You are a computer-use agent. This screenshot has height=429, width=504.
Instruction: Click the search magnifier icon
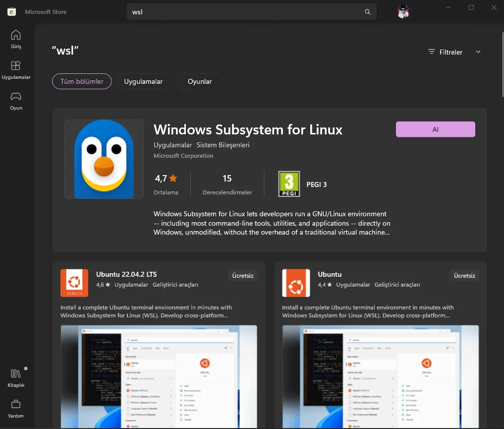pos(367,12)
